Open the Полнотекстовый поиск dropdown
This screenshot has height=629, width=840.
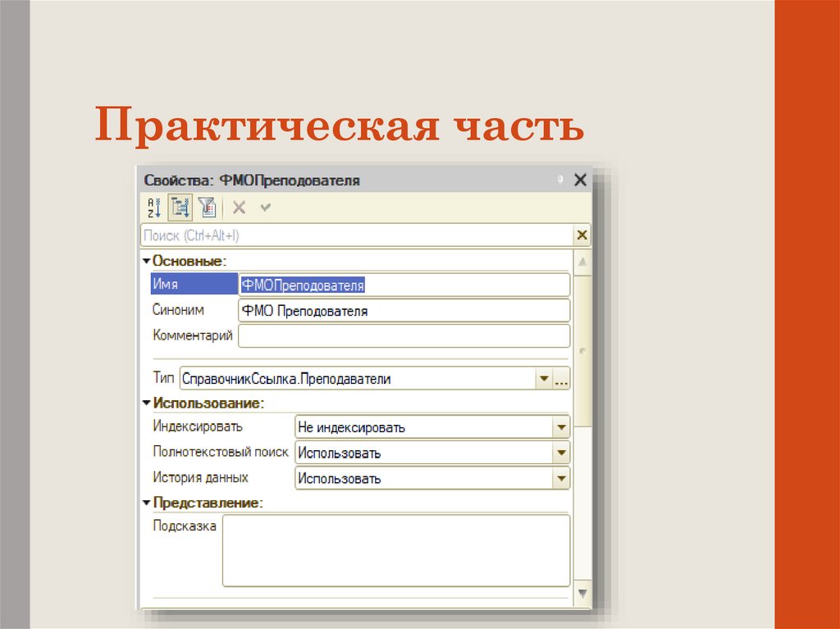tap(563, 452)
